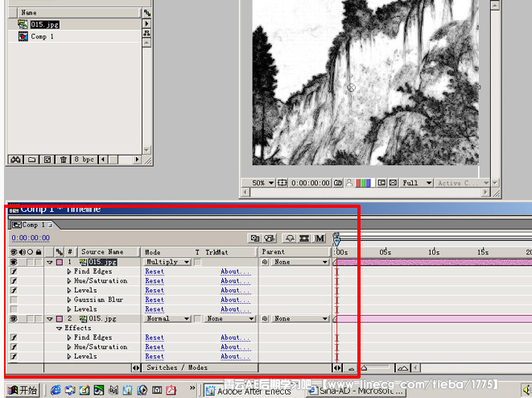Image resolution: width=532 pixels, height=398 pixels.
Task: Disable Find Edges effect on layer 2
Action: pos(14,338)
